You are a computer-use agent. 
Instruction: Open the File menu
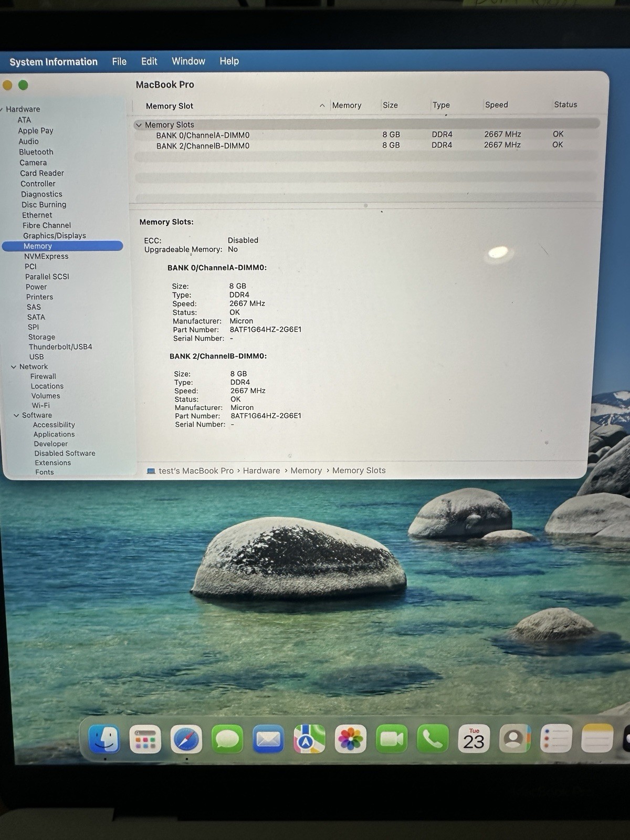point(119,61)
